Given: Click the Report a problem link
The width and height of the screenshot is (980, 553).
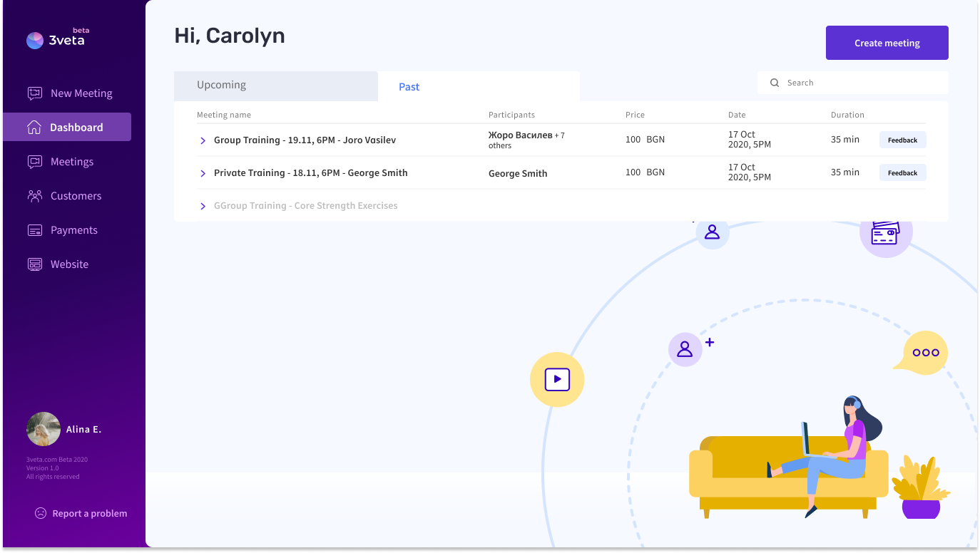Looking at the screenshot, I should pyautogui.click(x=89, y=513).
